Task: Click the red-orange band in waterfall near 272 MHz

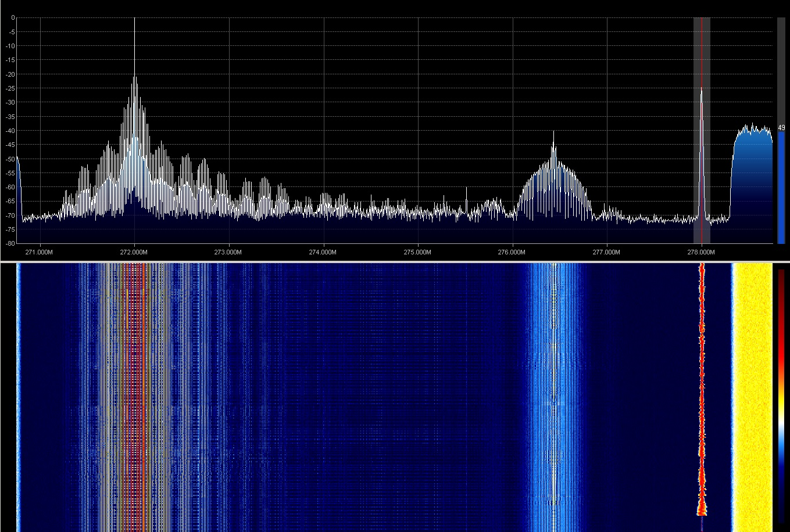Action: pos(135,395)
